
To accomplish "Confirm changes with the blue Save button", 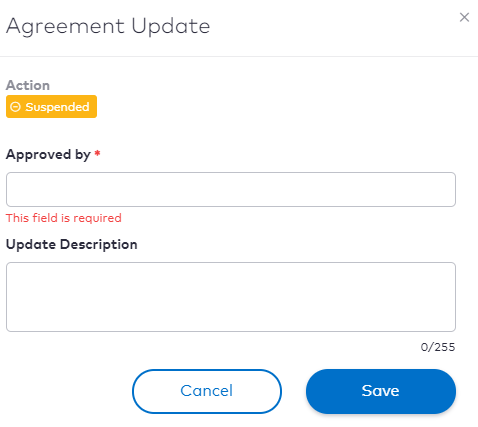I will point(381,391).
